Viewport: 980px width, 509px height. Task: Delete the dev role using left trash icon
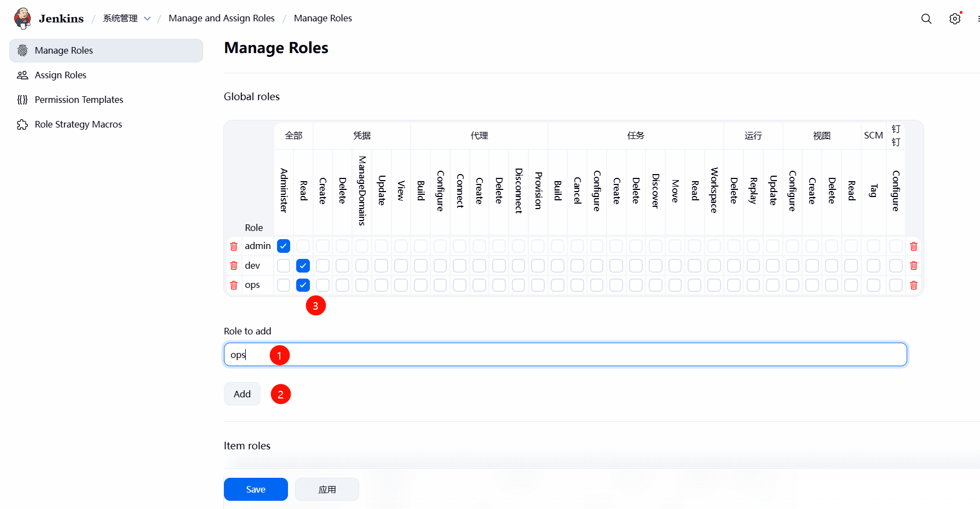(x=234, y=265)
